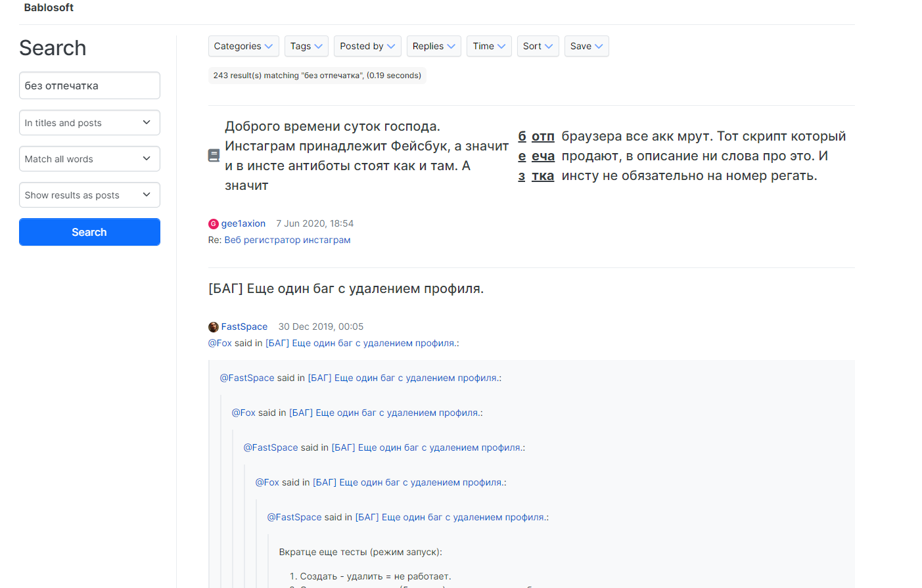Open the Categories filter dropdown
Screen dimensions: 922x588
click(x=243, y=46)
